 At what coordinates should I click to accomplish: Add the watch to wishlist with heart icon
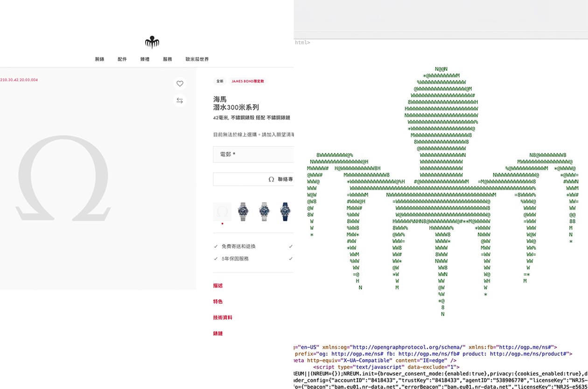click(x=180, y=84)
